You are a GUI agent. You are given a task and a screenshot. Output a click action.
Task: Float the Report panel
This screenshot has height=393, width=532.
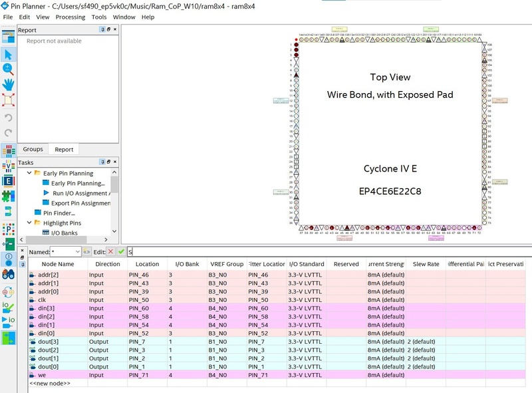(108, 29)
